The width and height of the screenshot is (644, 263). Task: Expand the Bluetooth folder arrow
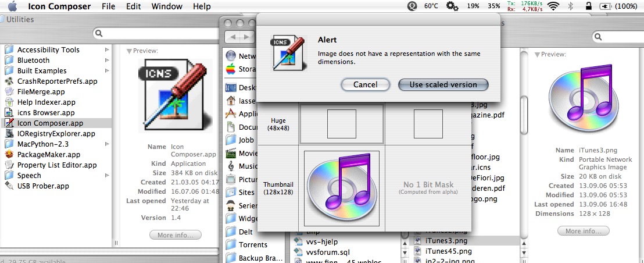107,60
